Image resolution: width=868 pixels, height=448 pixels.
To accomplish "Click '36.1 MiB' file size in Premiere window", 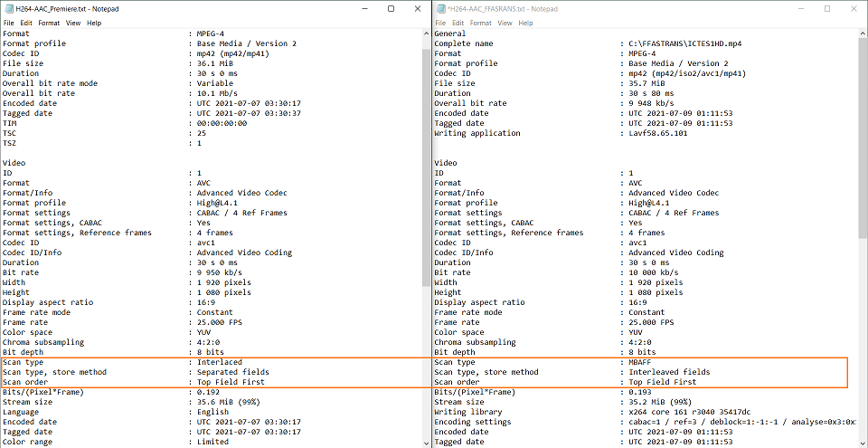I will (x=215, y=63).
